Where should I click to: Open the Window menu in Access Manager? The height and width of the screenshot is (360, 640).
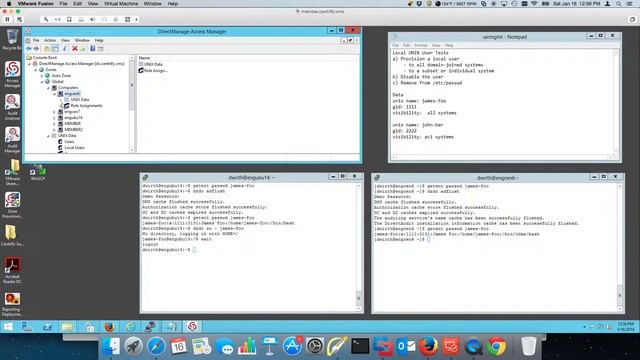point(82,40)
